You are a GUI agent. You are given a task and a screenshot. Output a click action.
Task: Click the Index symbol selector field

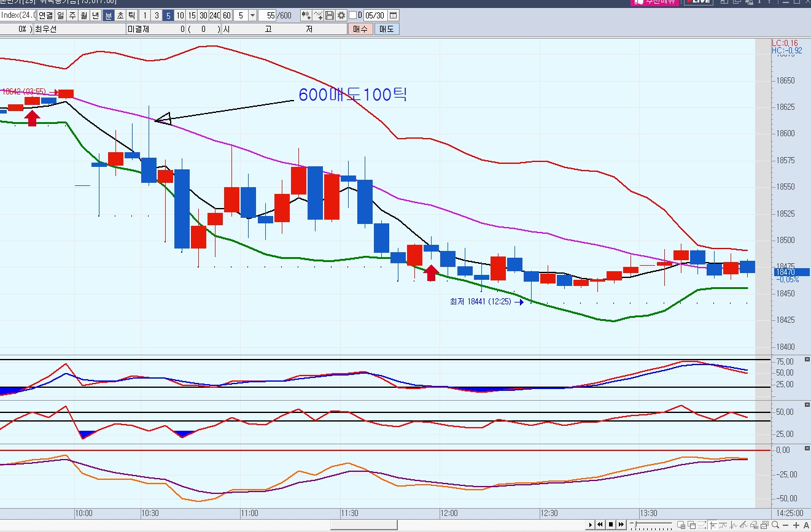[18, 15]
